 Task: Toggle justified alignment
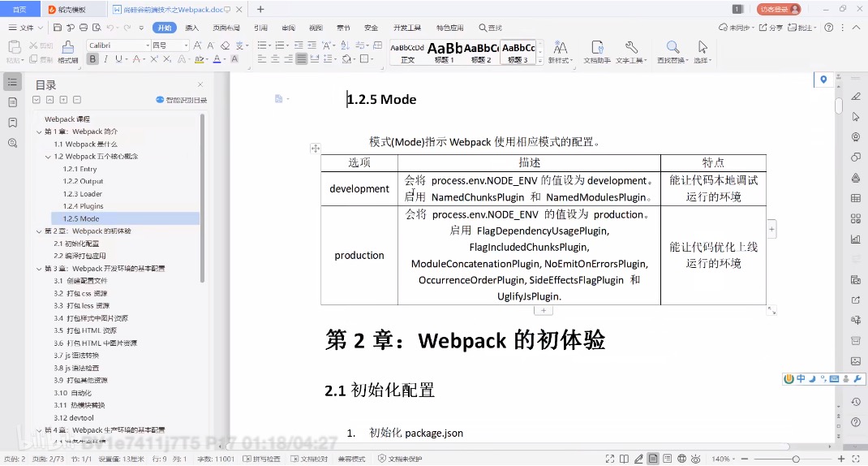tap(301, 58)
